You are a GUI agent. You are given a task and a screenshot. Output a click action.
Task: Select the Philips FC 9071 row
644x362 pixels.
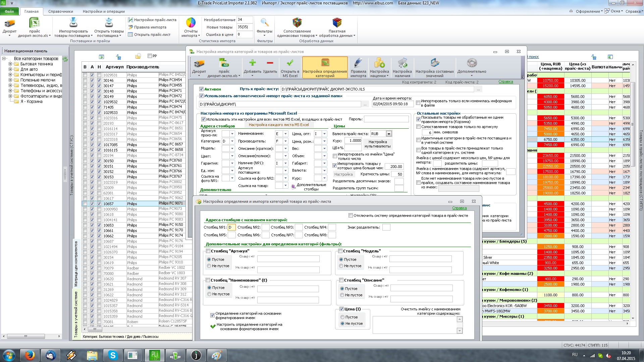tap(137, 203)
